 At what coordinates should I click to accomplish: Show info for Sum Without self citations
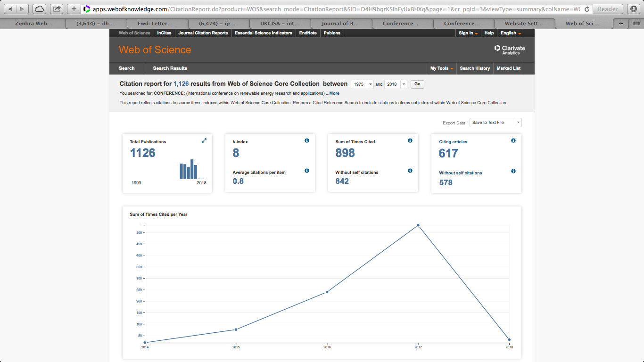click(x=410, y=171)
